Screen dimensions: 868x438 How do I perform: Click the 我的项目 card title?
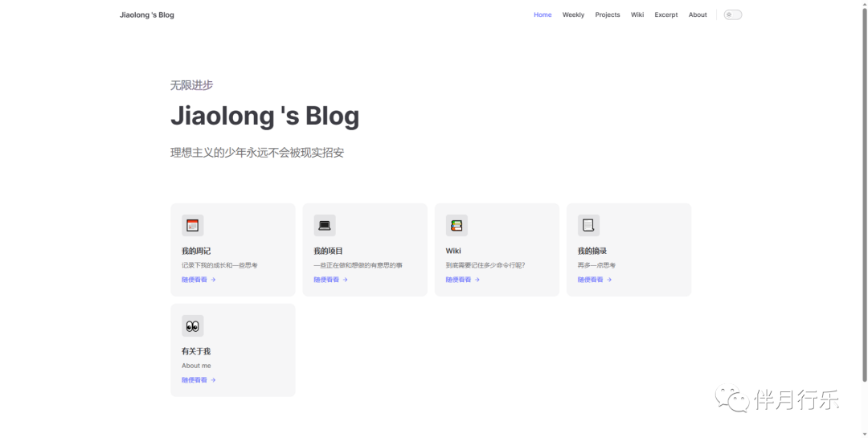(x=328, y=251)
